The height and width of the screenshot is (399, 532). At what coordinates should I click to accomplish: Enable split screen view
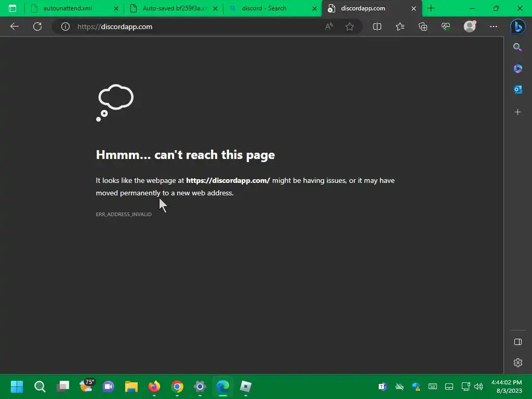[x=377, y=26]
